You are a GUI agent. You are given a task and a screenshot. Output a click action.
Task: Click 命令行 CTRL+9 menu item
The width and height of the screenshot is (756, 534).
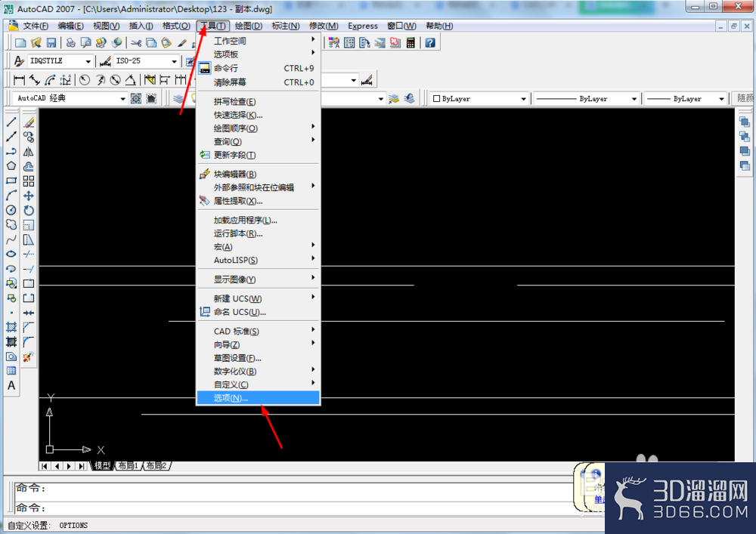(x=258, y=68)
